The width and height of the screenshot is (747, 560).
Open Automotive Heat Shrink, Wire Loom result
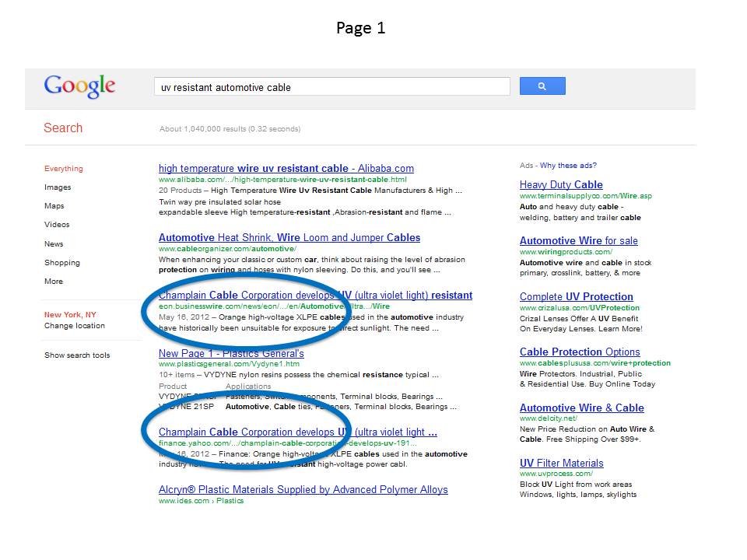pos(289,238)
